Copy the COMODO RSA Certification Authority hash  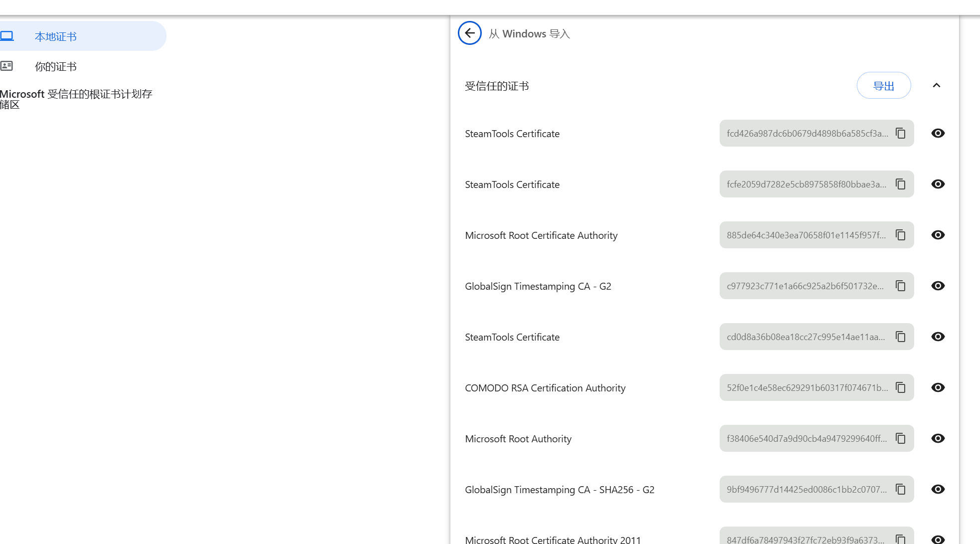[900, 387]
